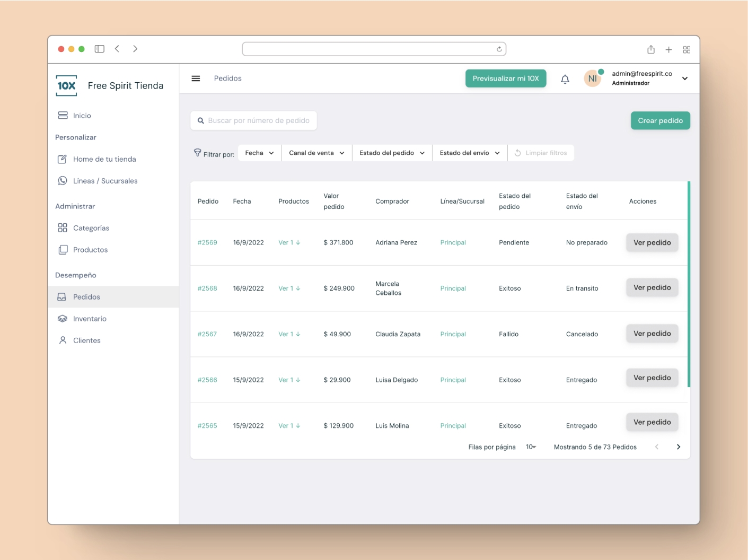This screenshot has width=748, height=560.
Task: Open the Estado del envío dropdown
Action: click(469, 153)
